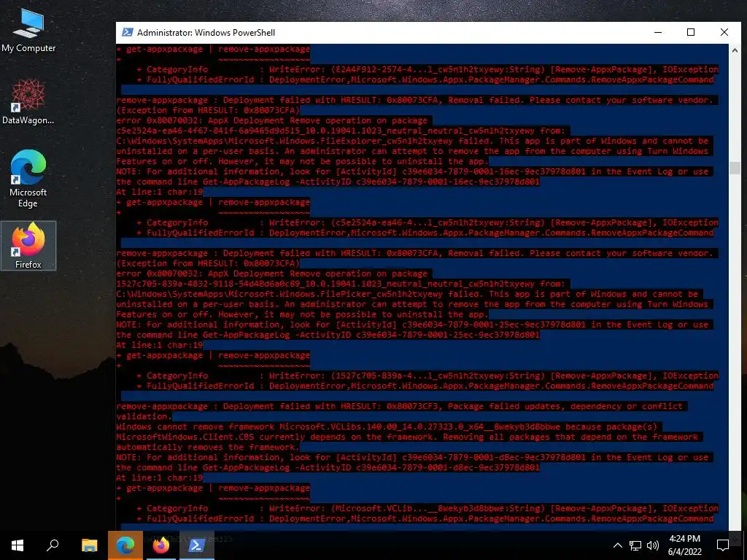Click the PowerShell scrollbar thumb
Screen dimensions: 747x560
(x=735, y=168)
